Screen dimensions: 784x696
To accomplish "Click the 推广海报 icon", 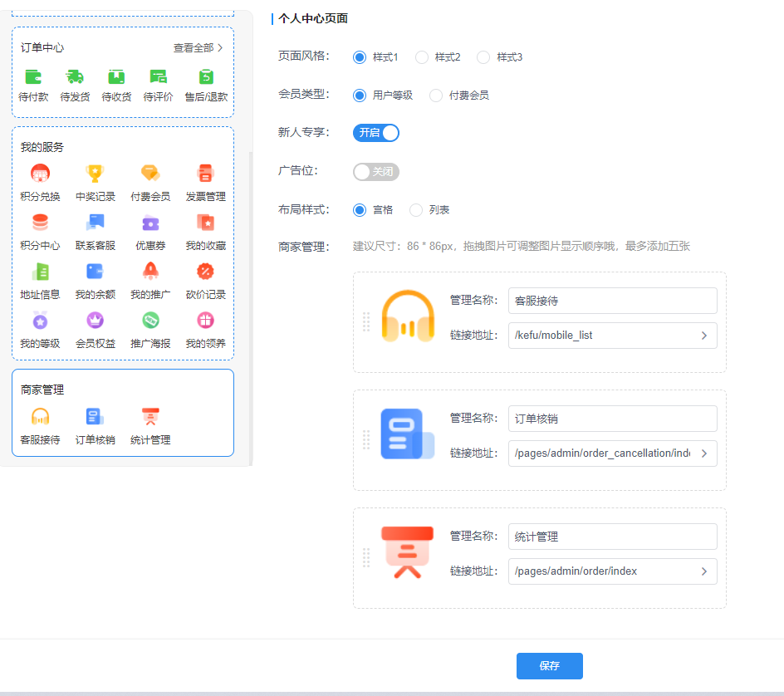I will click(x=150, y=320).
